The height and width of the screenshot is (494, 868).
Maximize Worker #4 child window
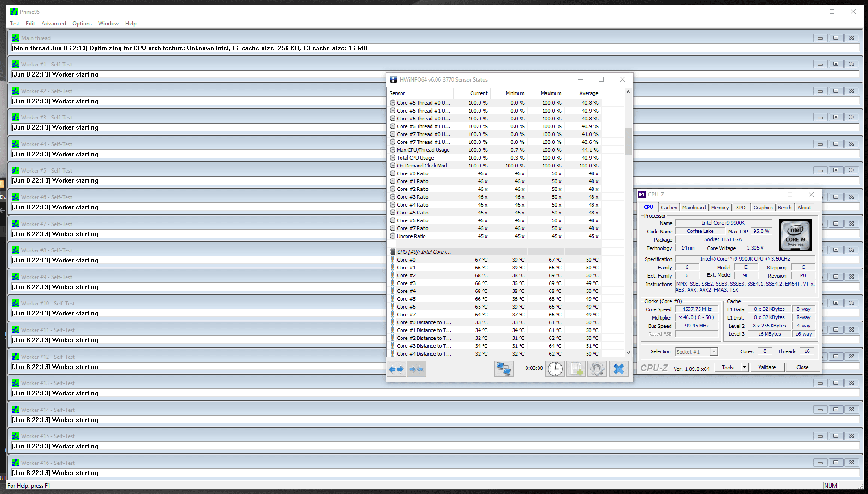(836, 144)
